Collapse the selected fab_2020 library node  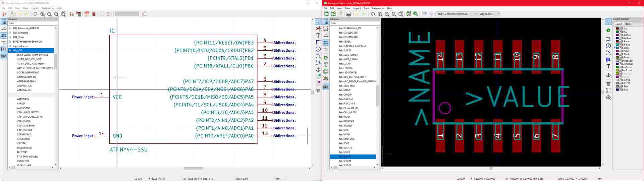point(10,50)
